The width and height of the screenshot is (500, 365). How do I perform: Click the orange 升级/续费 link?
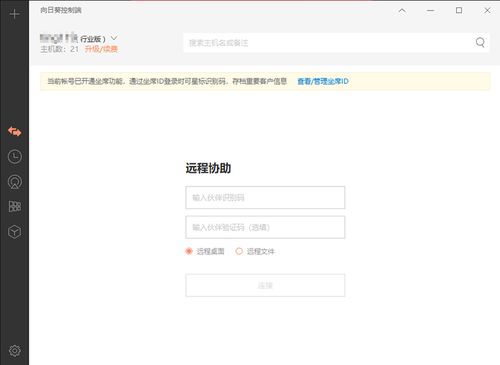pos(101,49)
